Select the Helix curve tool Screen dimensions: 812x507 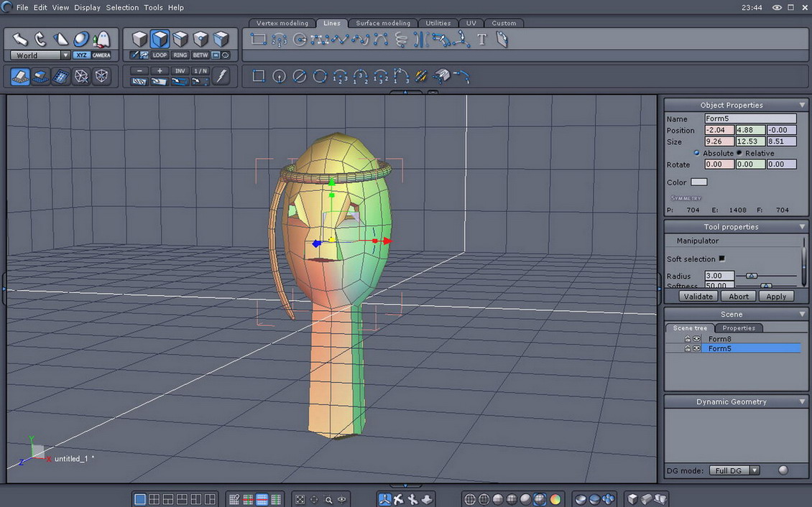tap(402, 39)
